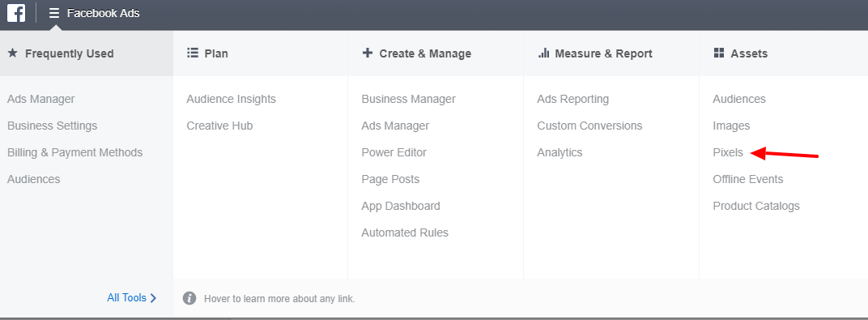This screenshot has width=868, height=320.
Task: Open Product Catalogs in Assets
Action: 756,206
